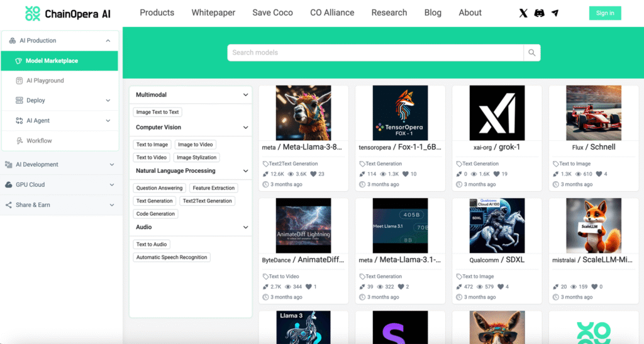Open Workflow in the sidebar
Image resolution: width=644 pixels, height=344 pixels.
[39, 141]
